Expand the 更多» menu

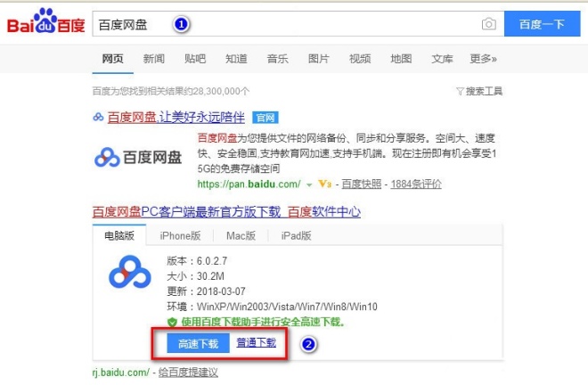click(484, 59)
